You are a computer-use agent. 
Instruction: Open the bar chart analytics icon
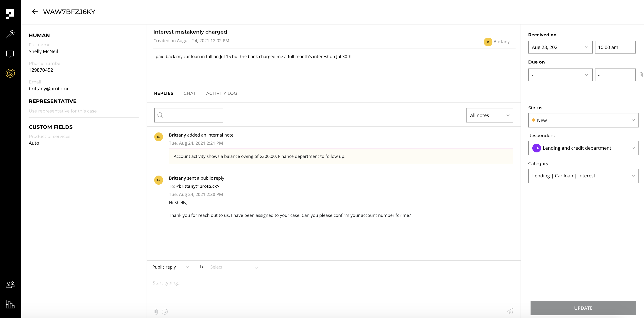pos(10,304)
